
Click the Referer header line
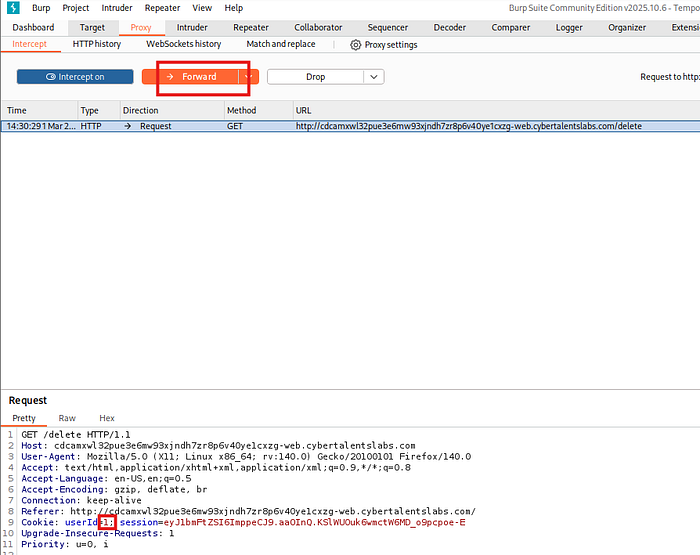(249, 511)
